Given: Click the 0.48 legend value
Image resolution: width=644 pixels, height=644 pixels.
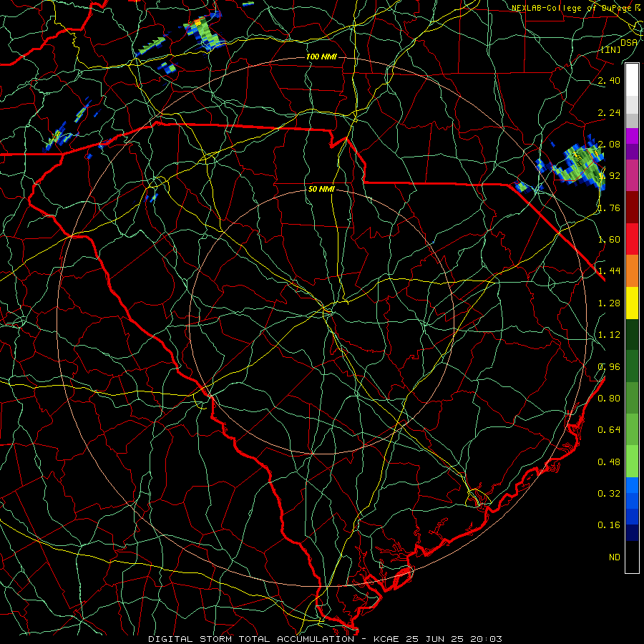Looking at the screenshot, I should tap(609, 462).
